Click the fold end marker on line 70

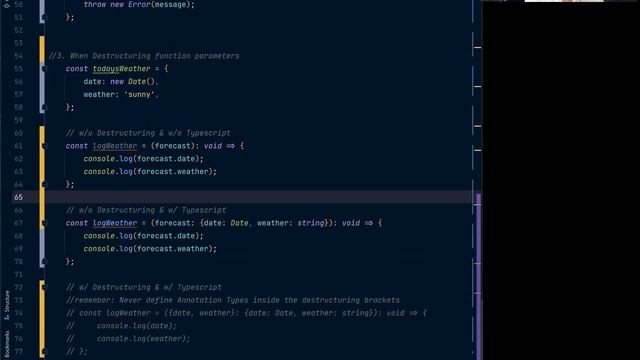(44, 262)
